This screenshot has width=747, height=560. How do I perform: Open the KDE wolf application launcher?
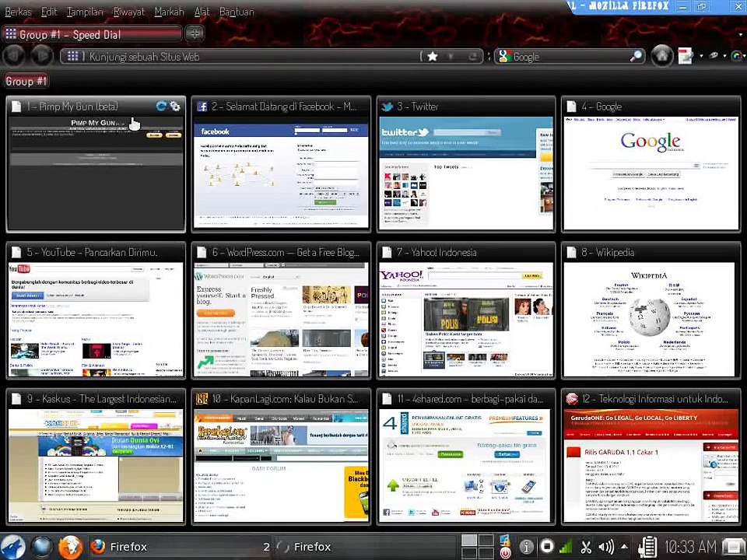tap(13, 547)
